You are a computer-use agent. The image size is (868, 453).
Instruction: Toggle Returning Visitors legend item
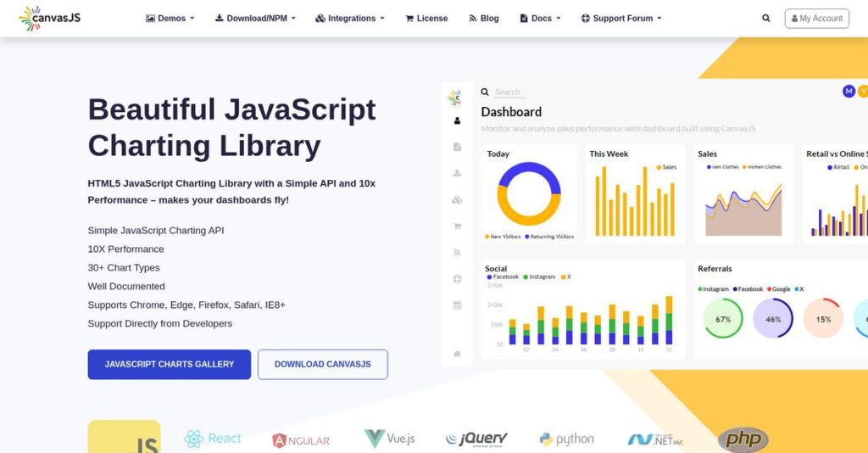(x=549, y=237)
